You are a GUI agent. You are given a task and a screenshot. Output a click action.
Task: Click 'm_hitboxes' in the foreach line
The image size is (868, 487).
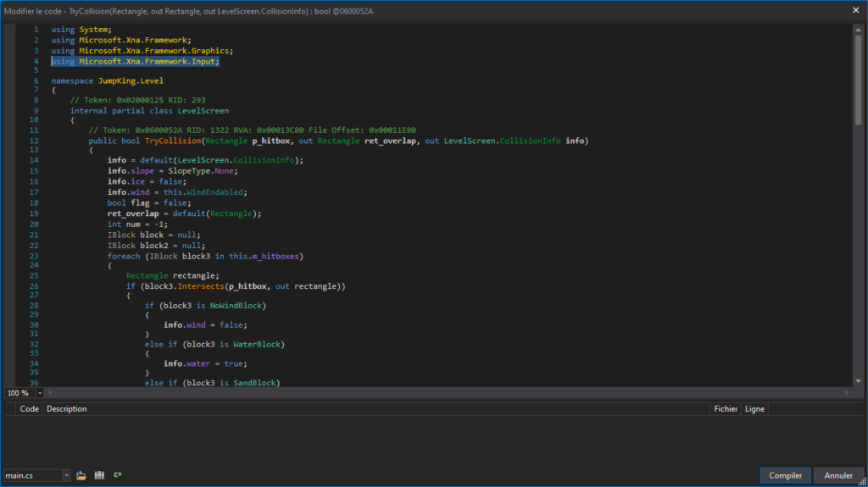[x=275, y=257]
